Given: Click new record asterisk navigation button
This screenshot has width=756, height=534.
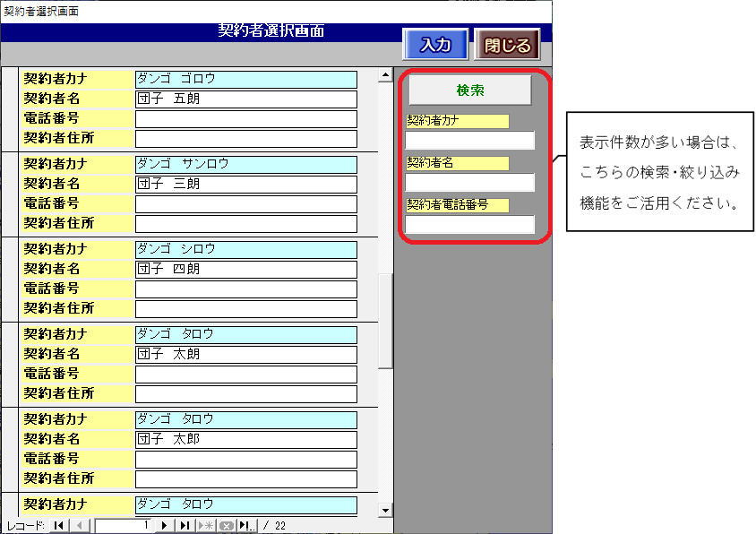Looking at the screenshot, I should click(x=205, y=526).
